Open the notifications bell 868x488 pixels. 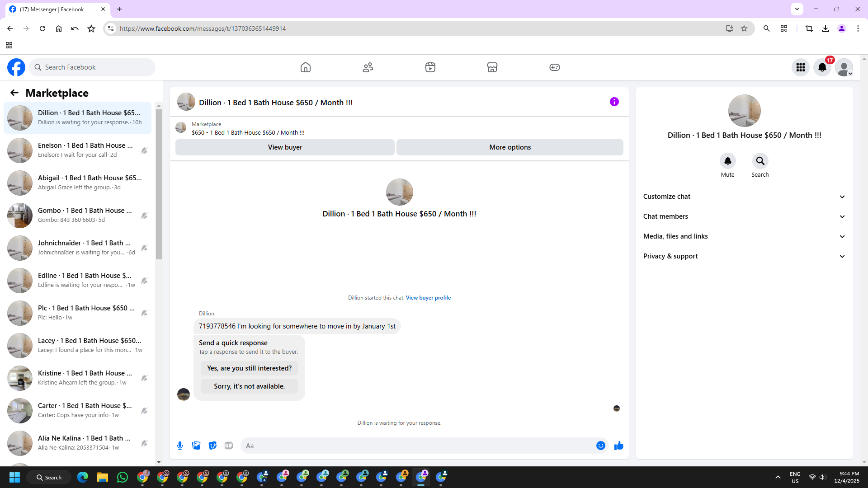822,67
